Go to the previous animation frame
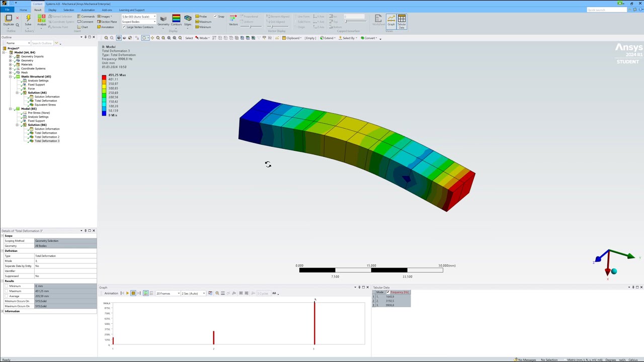The width and height of the screenshot is (644, 362). 122,293
